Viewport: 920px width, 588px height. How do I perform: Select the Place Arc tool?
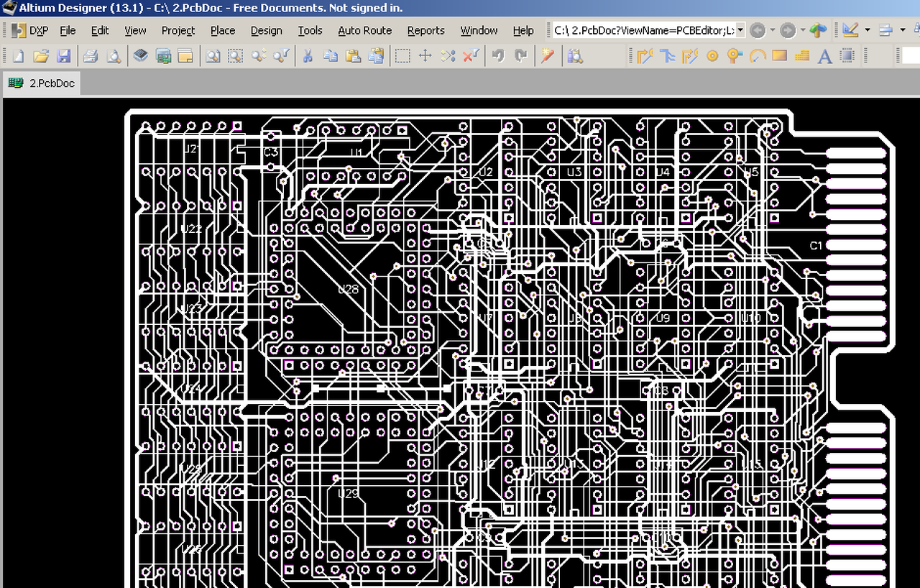click(x=758, y=55)
